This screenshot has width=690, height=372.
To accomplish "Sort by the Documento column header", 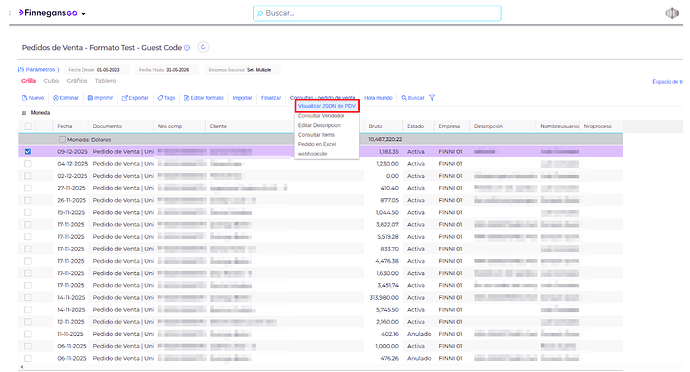I will click(x=107, y=126).
